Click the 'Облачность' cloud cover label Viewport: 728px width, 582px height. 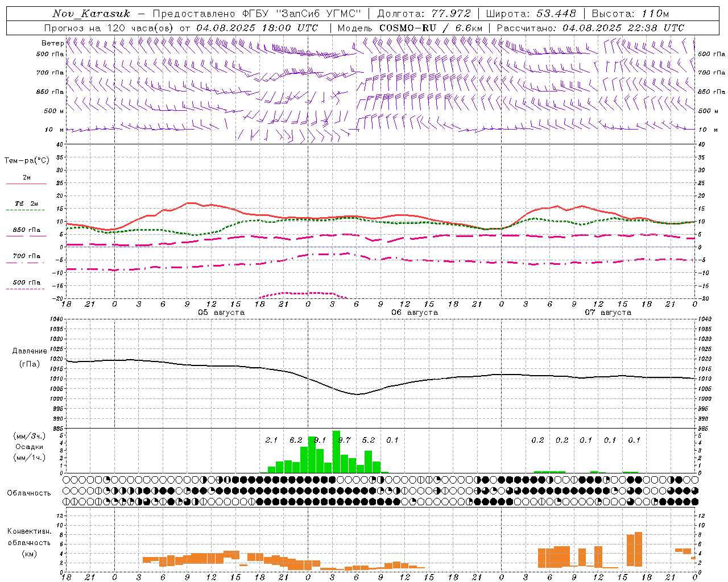tap(29, 493)
